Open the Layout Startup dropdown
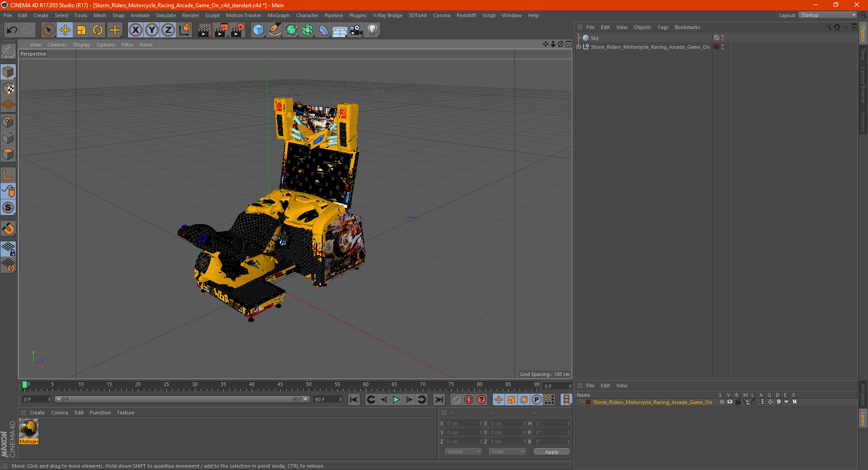The height and width of the screenshot is (470, 868). [x=828, y=15]
